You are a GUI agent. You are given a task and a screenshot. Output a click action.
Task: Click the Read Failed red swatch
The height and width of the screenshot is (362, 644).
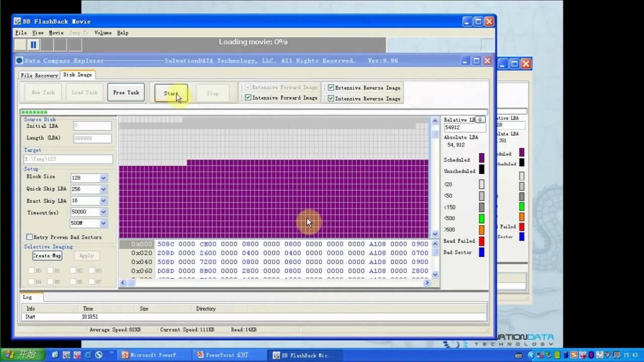[x=481, y=241]
